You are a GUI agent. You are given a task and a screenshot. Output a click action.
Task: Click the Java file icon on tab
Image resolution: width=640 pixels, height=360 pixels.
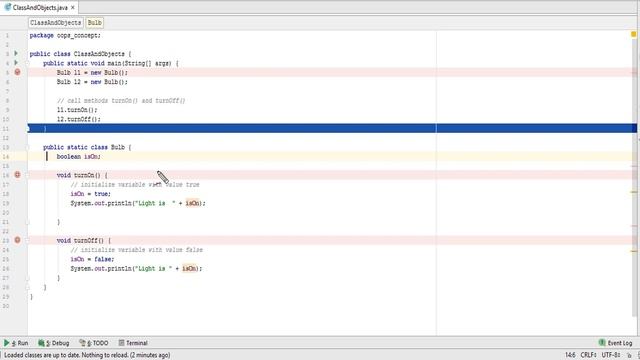[8, 7]
